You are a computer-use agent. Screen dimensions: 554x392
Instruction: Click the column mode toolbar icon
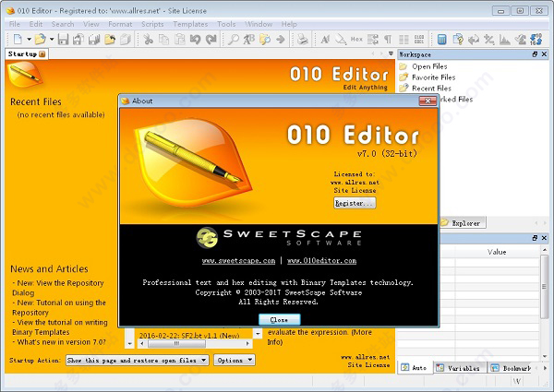[403, 39]
